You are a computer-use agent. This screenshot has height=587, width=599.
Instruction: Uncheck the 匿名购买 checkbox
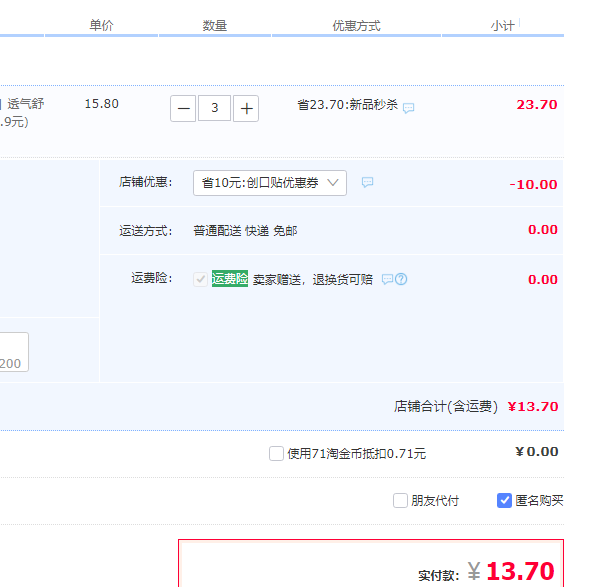pos(504,500)
